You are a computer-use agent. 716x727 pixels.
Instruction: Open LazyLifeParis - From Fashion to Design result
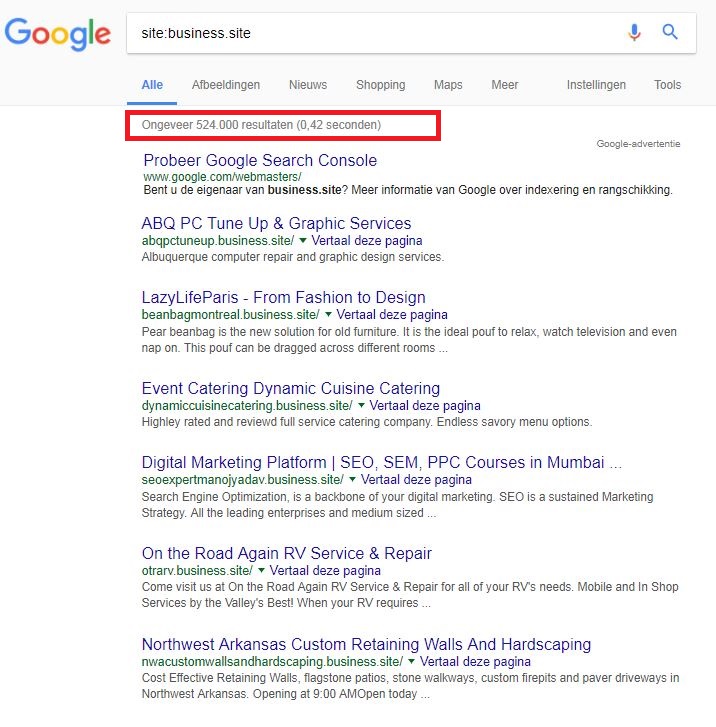pyautogui.click(x=283, y=297)
